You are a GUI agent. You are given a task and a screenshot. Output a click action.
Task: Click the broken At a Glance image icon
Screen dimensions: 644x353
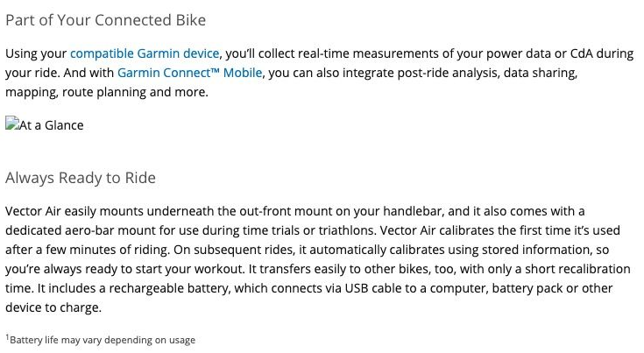(x=12, y=124)
